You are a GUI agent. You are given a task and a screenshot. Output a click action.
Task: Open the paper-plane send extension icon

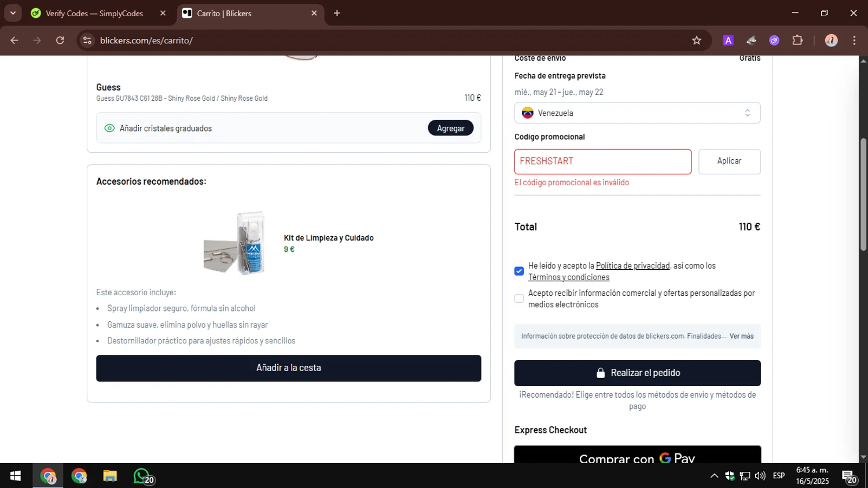coord(751,41)
